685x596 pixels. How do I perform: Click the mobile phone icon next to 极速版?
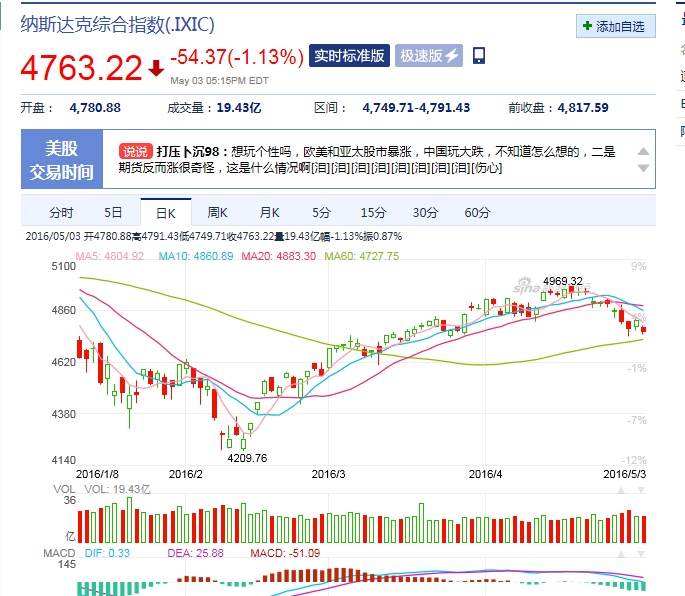coord(479,56)
